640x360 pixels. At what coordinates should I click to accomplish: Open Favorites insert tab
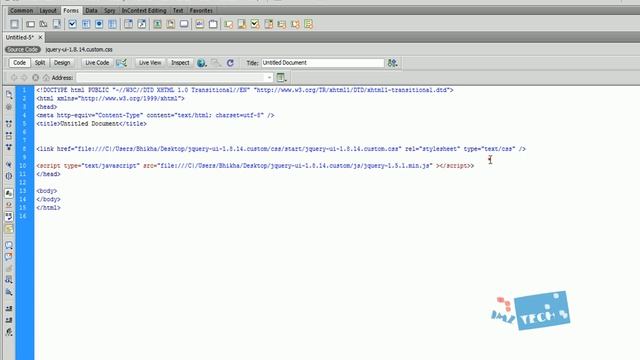(x=201, y=11)
